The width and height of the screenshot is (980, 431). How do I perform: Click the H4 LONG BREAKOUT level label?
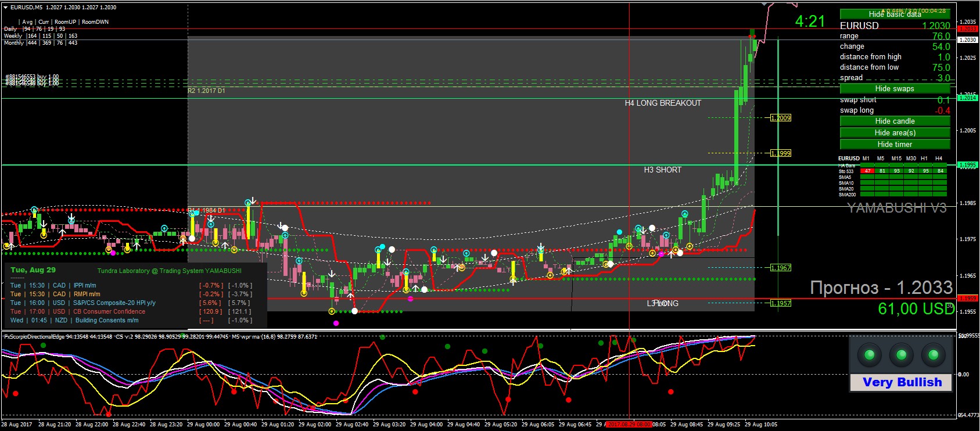tap(663, 103)
